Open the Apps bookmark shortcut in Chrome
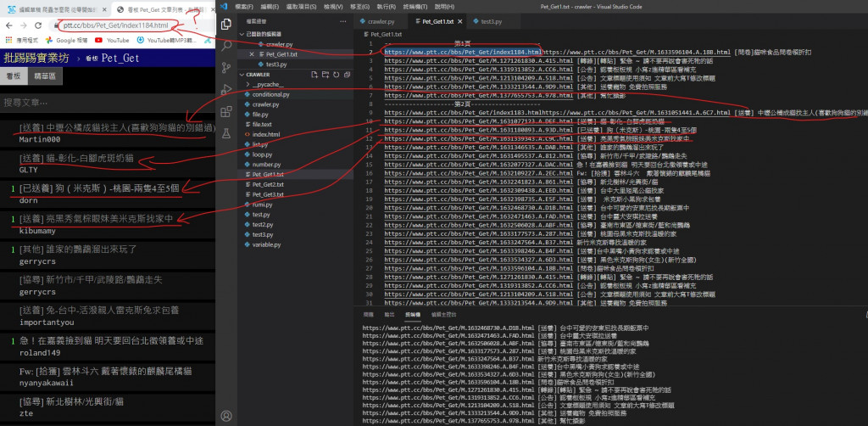Image resolution: width=868 pixels, height=426 pixels. coord(21,40)
